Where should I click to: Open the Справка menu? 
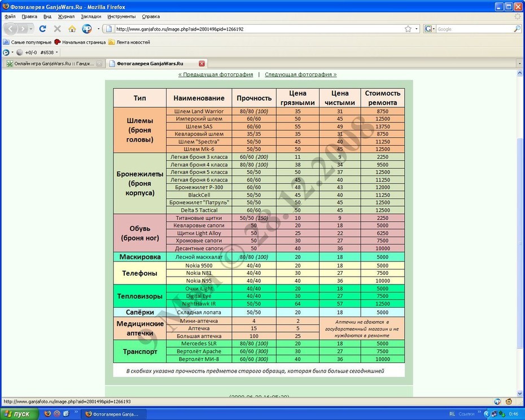click(x=151, y=16)
